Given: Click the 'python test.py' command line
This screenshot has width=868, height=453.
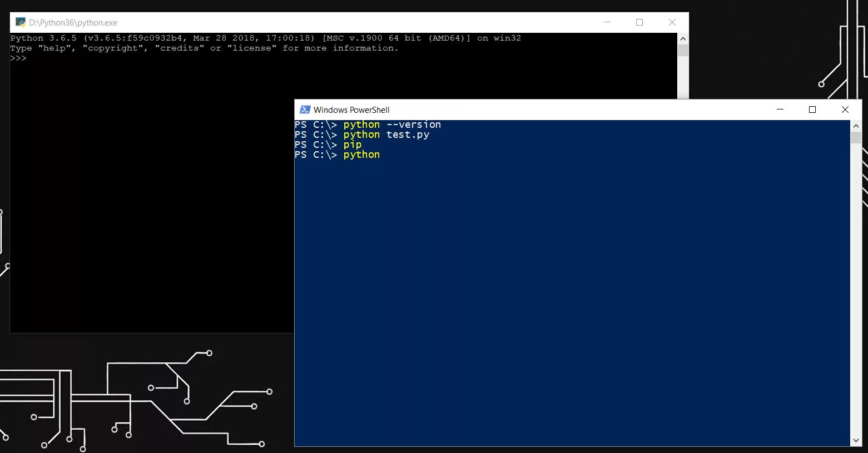Looking at the screenshot, I should pos(362,135).
